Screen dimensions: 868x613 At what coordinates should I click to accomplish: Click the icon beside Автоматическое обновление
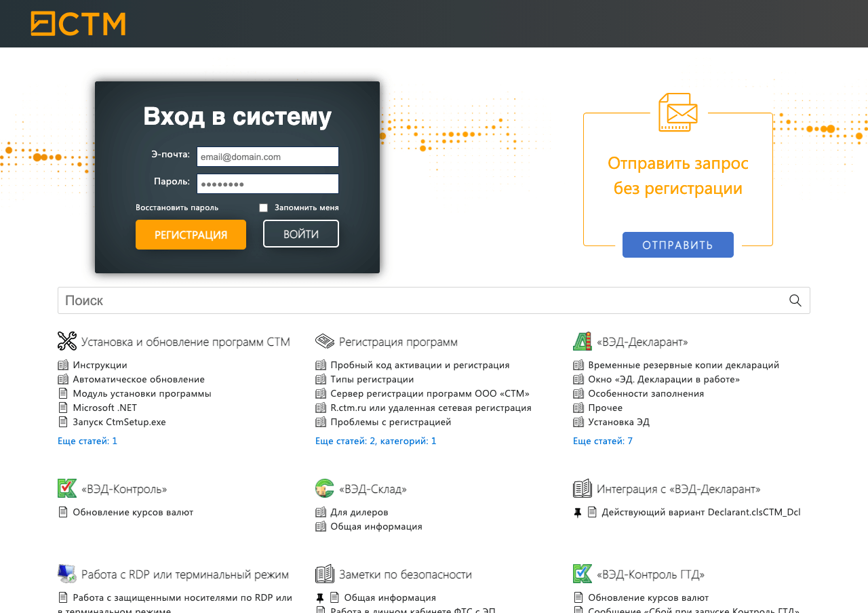63,379
